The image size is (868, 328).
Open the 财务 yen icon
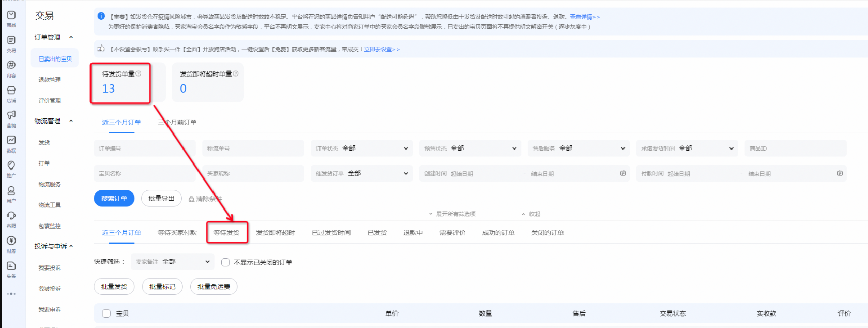point(11,241)
